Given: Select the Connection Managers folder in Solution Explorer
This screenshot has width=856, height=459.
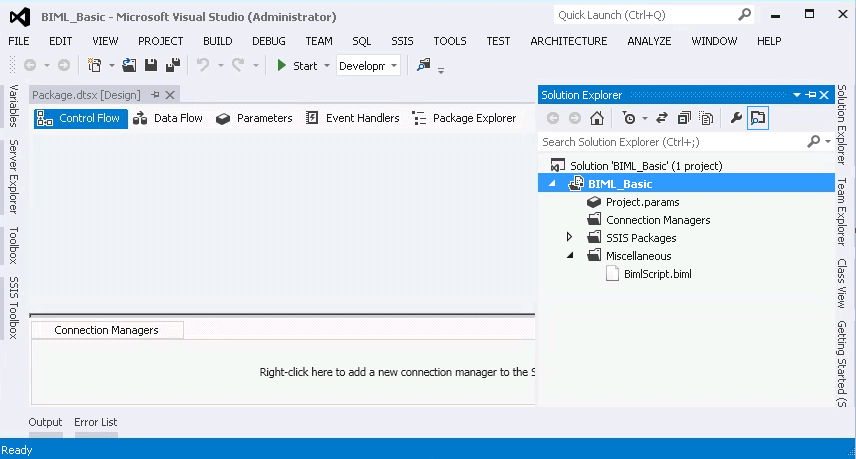Looking at the screenshot, I should [658, 220].
